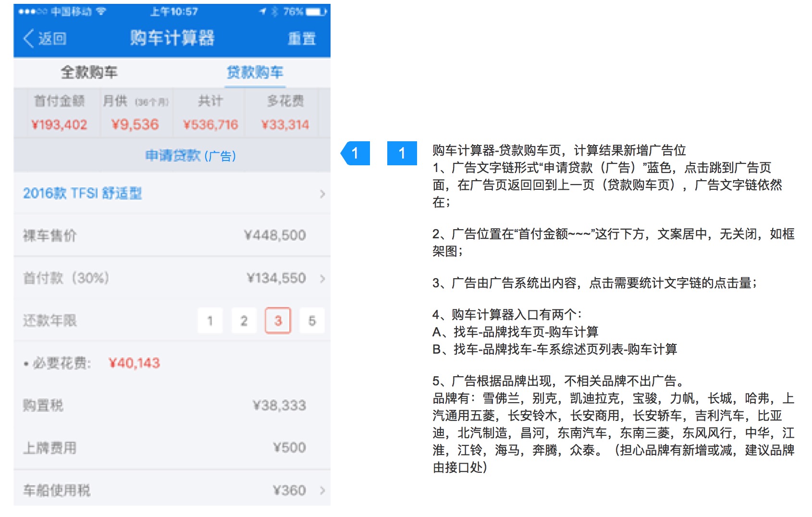Image resolution: width=812 pixels, height=517 pixels.
Task: Expand 车船使用税 row chevron
Action: point(322,491)
